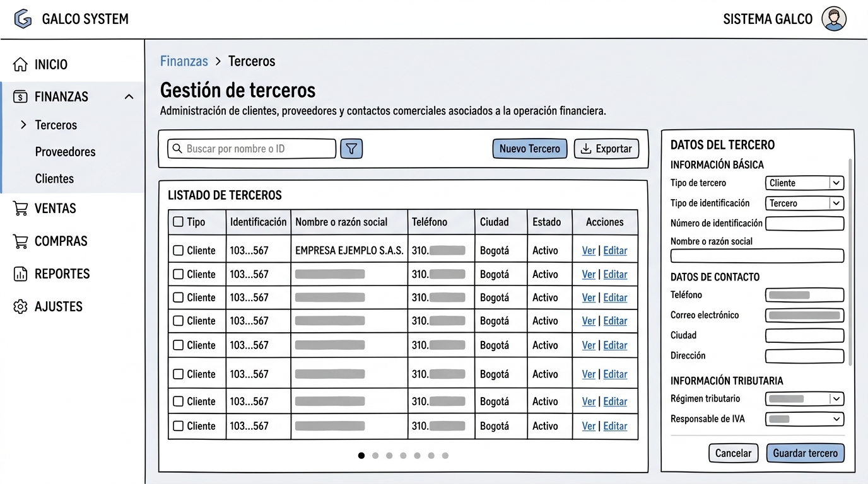The width and height of the screenshot is (868, 484).
Task: Select the active dark pagination dot
Action: click(361, 456)
